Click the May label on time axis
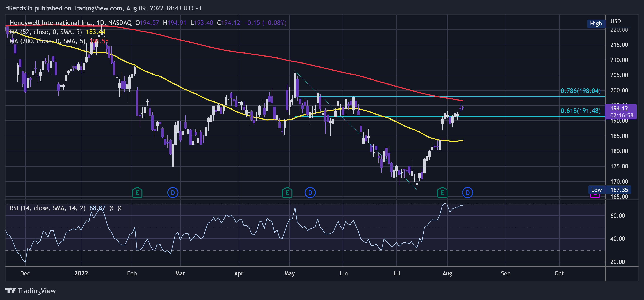The width and height of the screenshot is (644, 300). tap(289, 273)
